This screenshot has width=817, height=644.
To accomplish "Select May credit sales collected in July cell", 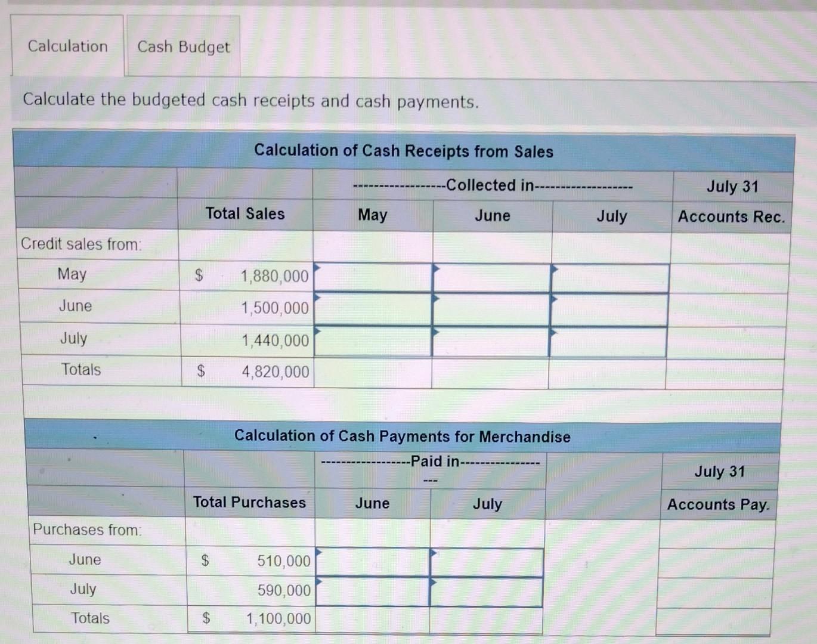I will tap(609, 278).
